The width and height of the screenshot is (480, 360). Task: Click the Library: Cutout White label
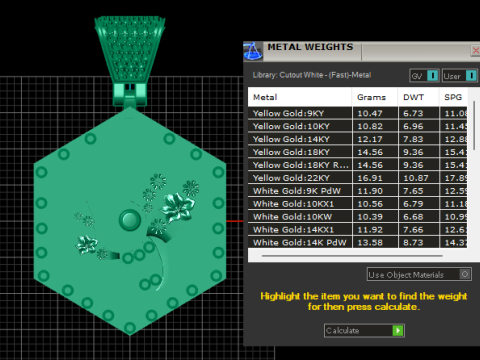[x=312, y=75]
